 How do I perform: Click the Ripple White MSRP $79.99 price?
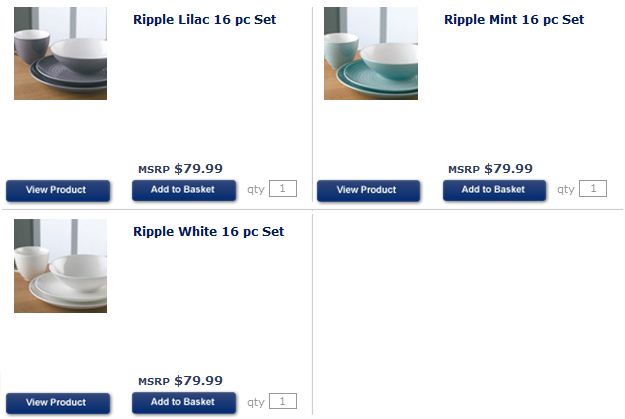pos(181,381)
